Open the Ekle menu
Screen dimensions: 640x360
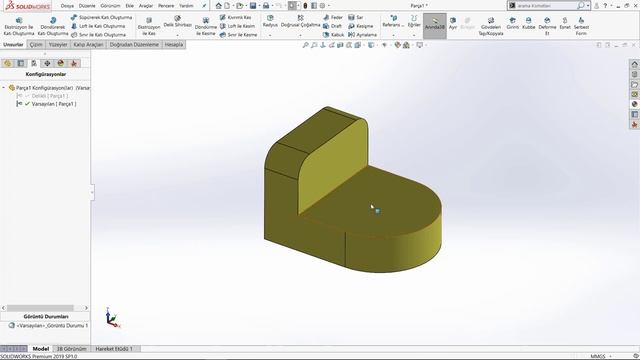[x=129, y=6]
